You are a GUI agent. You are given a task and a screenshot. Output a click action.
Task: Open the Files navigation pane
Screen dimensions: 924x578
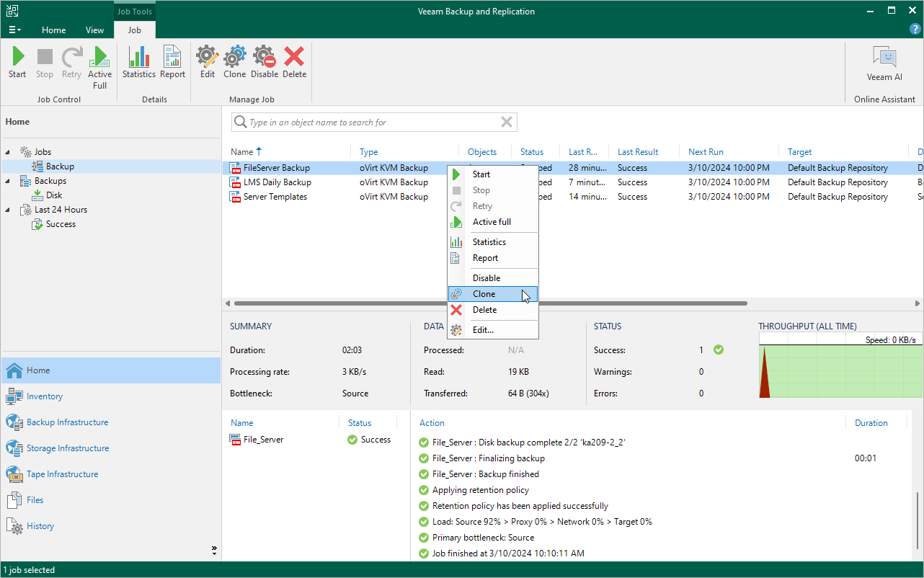[x=111, y=500]
